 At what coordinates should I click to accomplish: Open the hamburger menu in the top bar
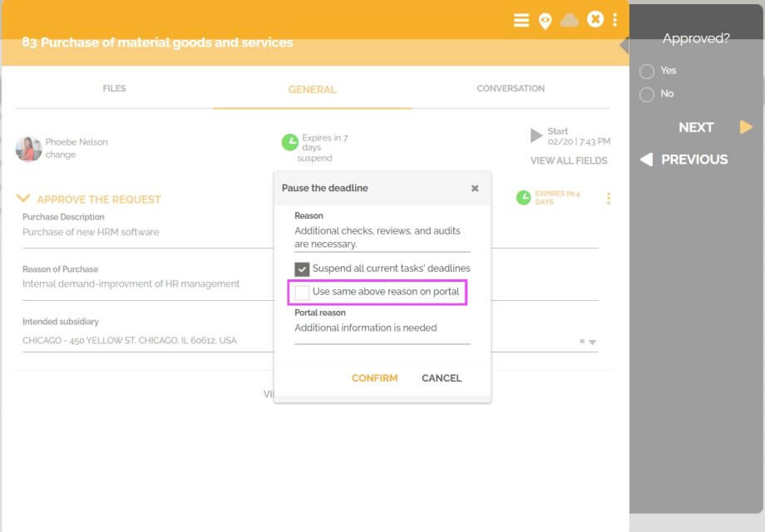click(521, 20)
